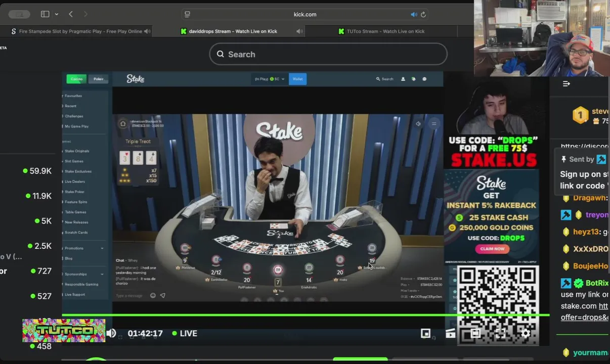This screenshot has width=610, height=364.
Task: Open Favourites in Stake sidebar
Action: coord(73,96)
